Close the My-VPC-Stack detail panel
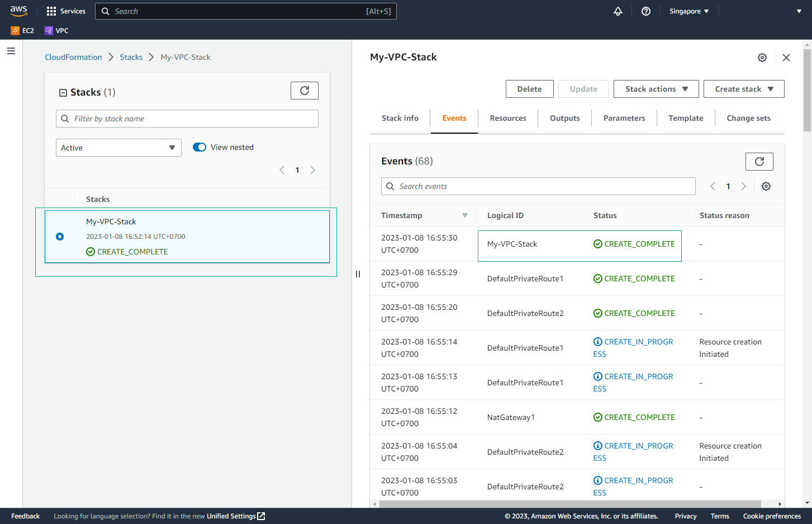Viewport: 812px width, 524px height. tap(786, 58)
